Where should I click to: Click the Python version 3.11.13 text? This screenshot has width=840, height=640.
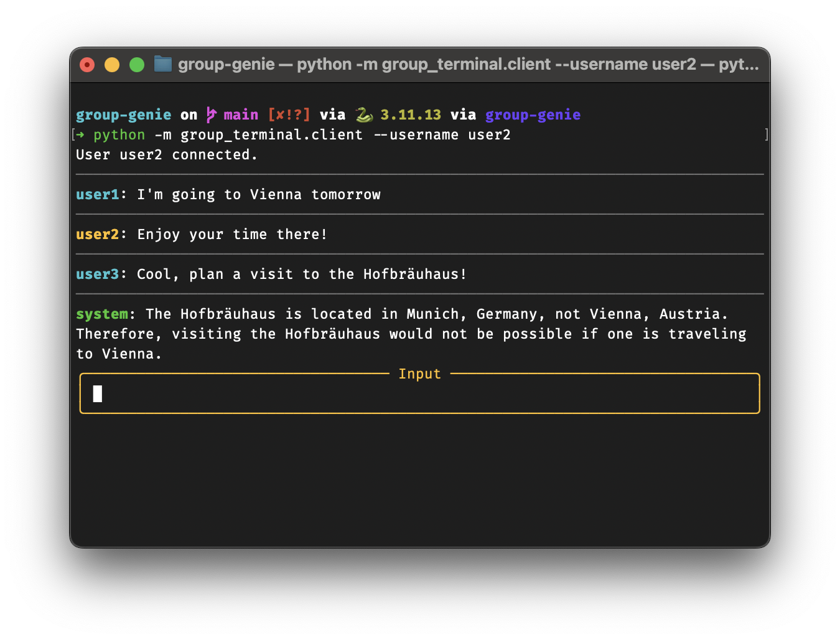[x=411, y=115]
